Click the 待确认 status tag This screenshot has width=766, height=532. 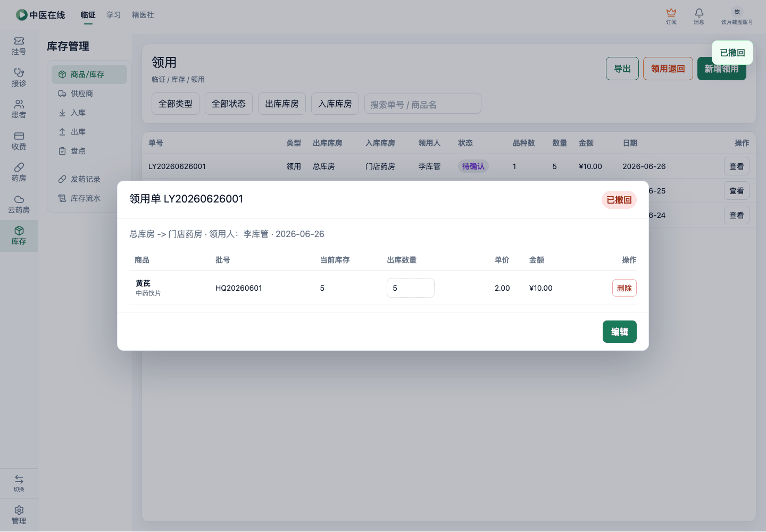473,166
